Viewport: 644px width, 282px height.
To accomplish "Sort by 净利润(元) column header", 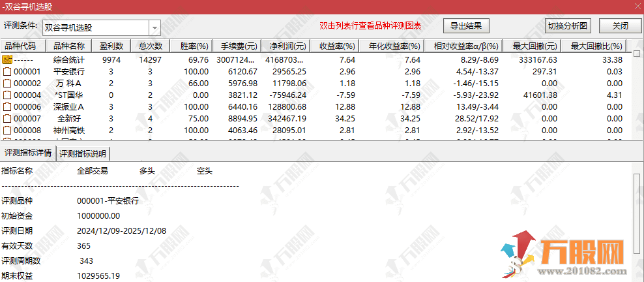I will tap(286, 46).
